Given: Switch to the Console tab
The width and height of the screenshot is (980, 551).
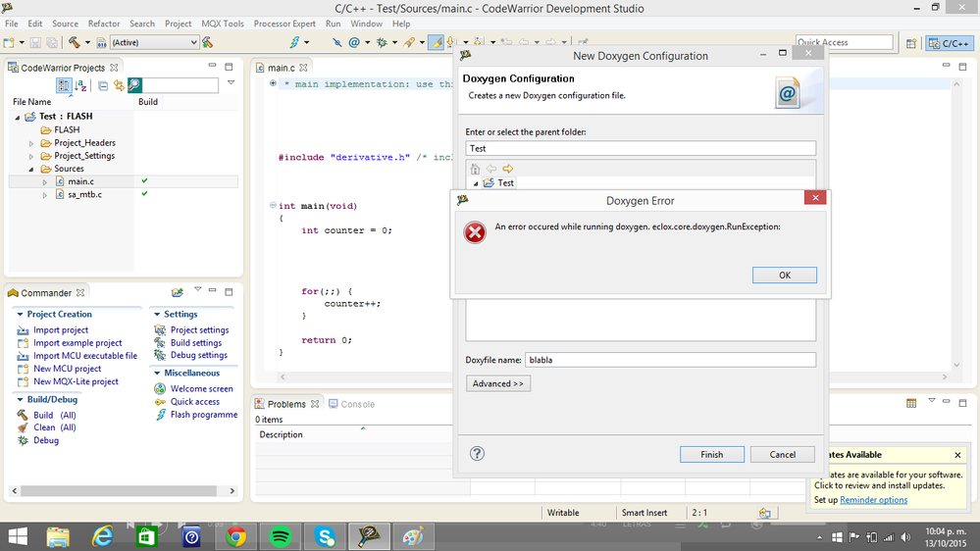Looking at the screenshot, I should pos(352,404).
